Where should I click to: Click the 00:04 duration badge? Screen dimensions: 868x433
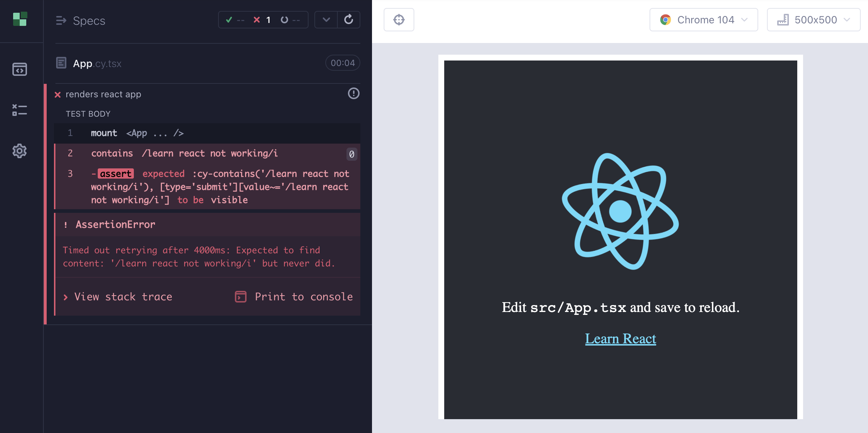[x=343, y=63]
